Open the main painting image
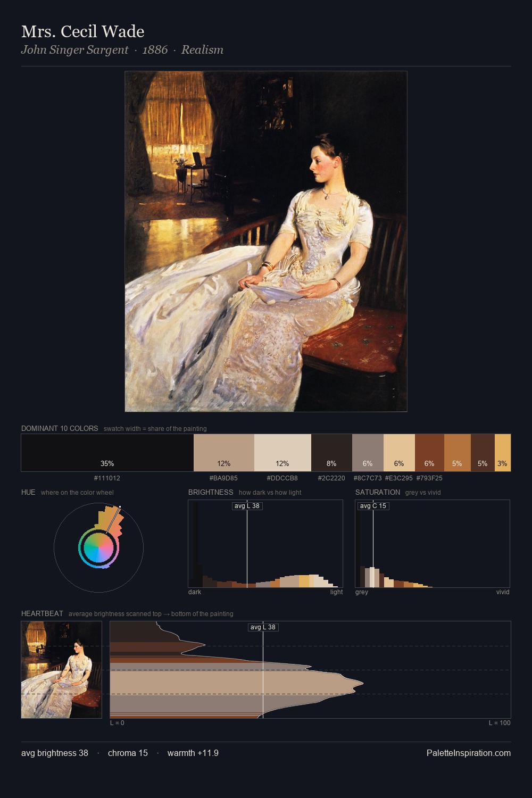This screenshot has height=798, width=532. [266, 242]
